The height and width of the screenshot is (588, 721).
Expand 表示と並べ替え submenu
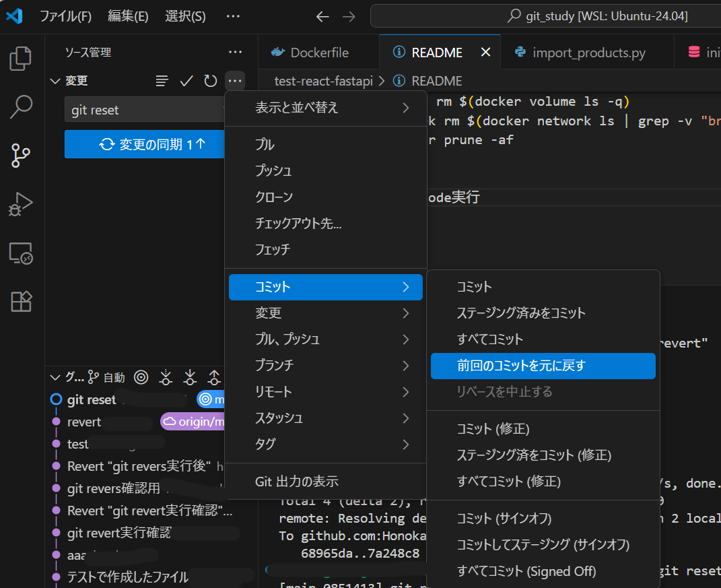click(x=326, y=108)
